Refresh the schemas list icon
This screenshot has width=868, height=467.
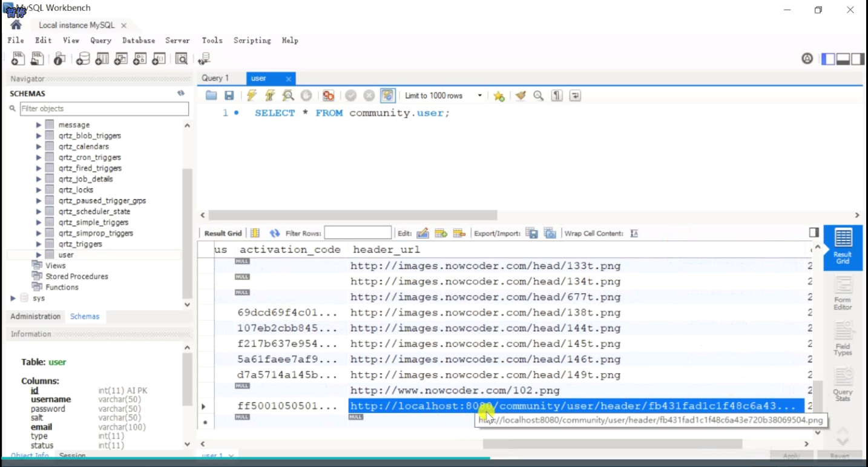click(x=180, y=93)
